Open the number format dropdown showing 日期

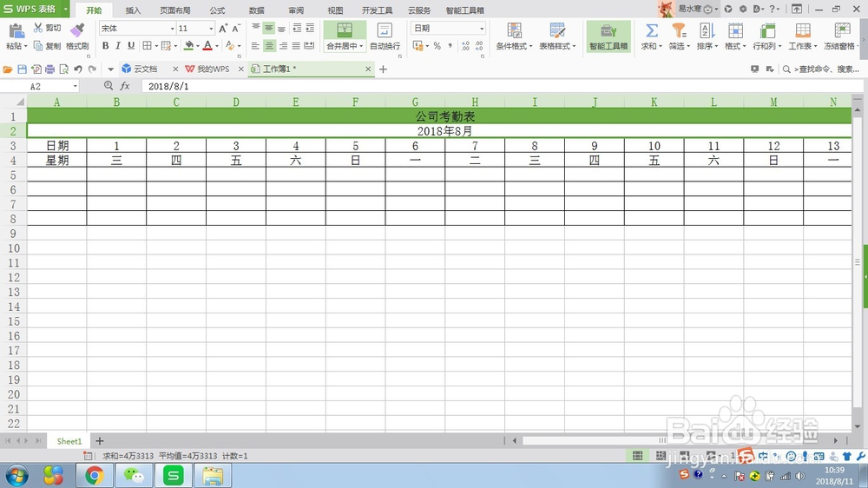(x=482, y=29)
